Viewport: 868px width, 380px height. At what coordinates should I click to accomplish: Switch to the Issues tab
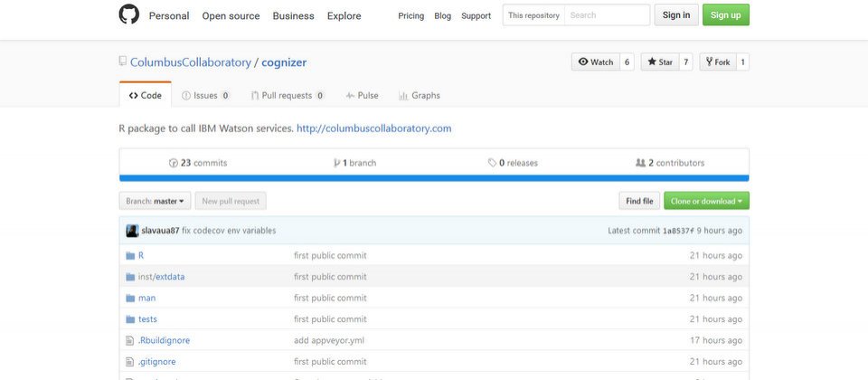coord(206,95)
